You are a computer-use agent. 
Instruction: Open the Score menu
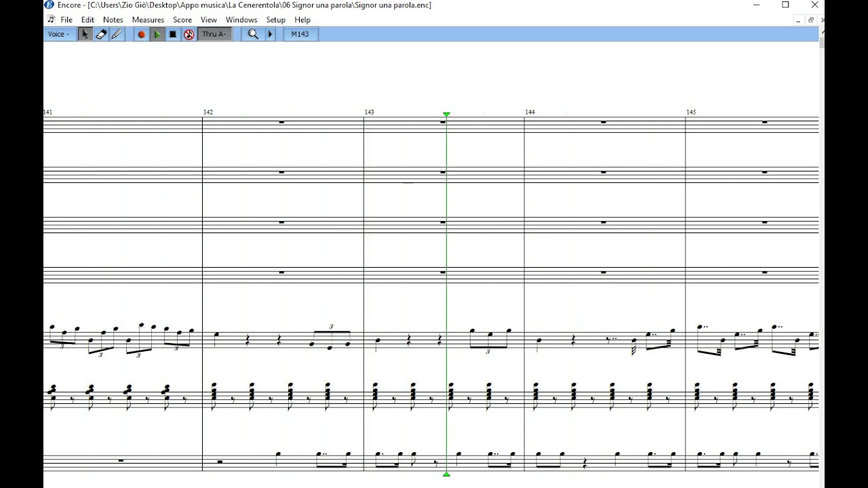(x=182, y=20)
